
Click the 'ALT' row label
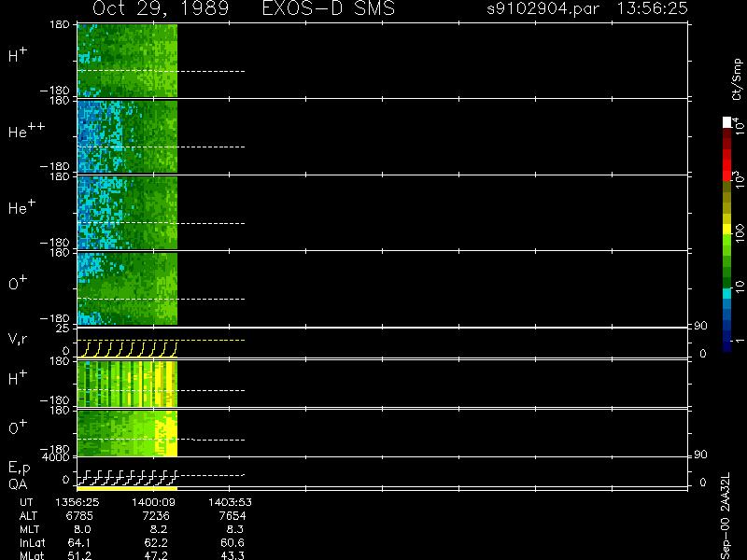(28, 516)
